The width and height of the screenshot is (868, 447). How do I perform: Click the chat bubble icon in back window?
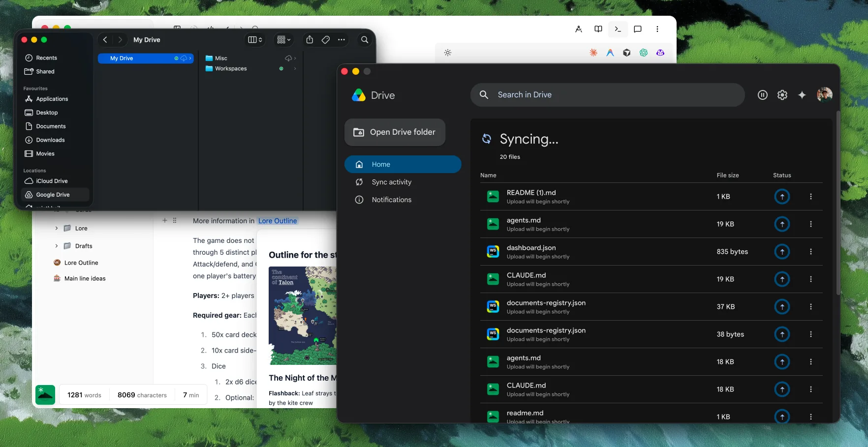tap(638, 29)
